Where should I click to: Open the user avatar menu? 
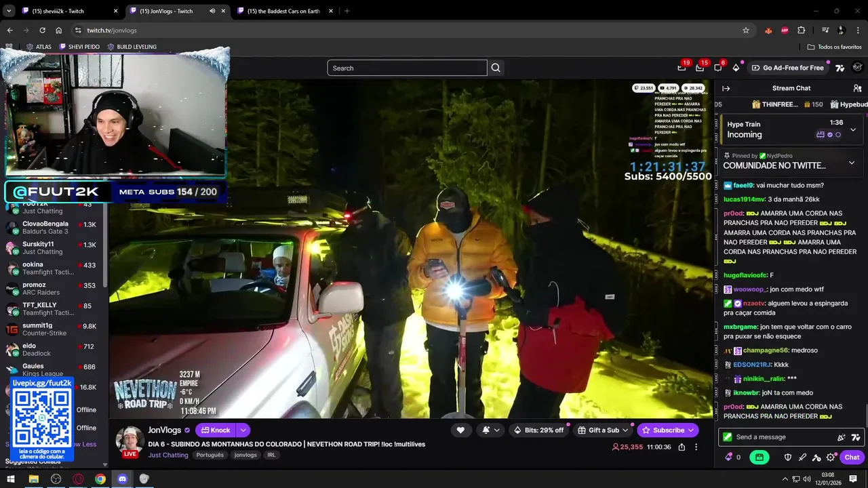(857, 68)
